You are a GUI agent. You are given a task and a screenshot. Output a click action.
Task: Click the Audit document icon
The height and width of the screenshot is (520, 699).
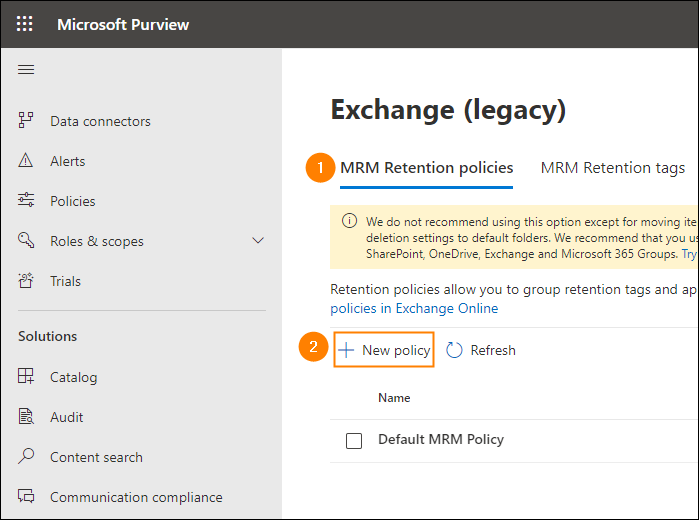[x=26, y=416]
